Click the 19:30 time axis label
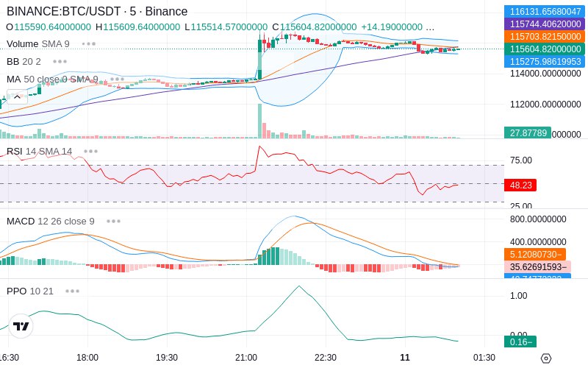The width and height of the screenshot is (588, 368). [x=167, y=358]
